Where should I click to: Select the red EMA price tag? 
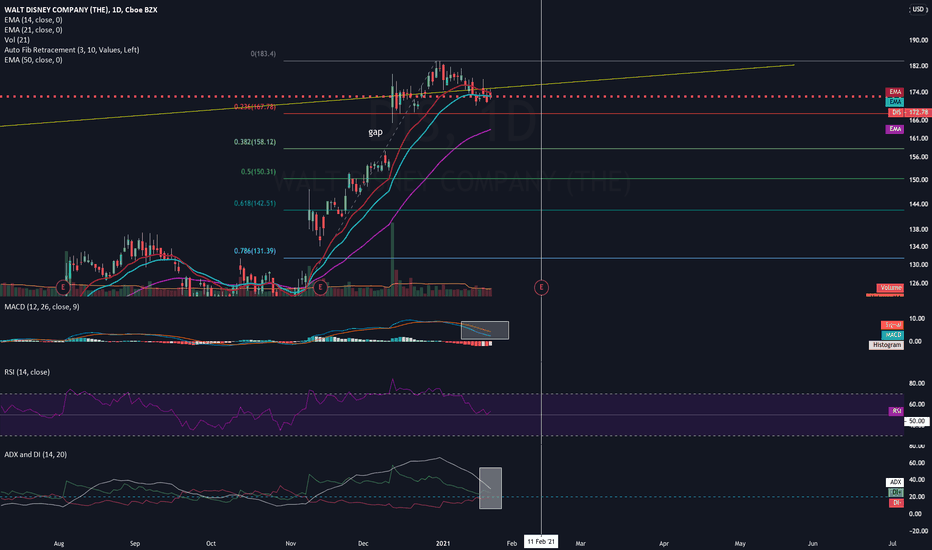point(895,92)
